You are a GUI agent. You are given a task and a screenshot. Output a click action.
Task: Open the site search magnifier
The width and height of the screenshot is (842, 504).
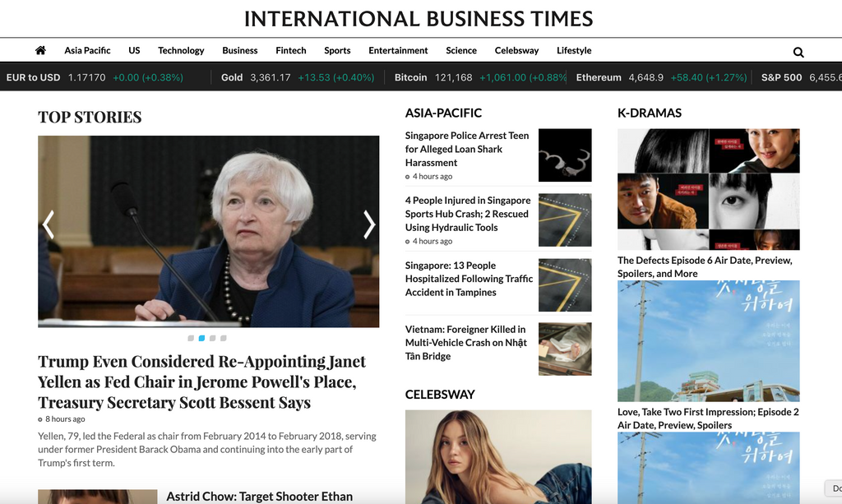[798, 52]
